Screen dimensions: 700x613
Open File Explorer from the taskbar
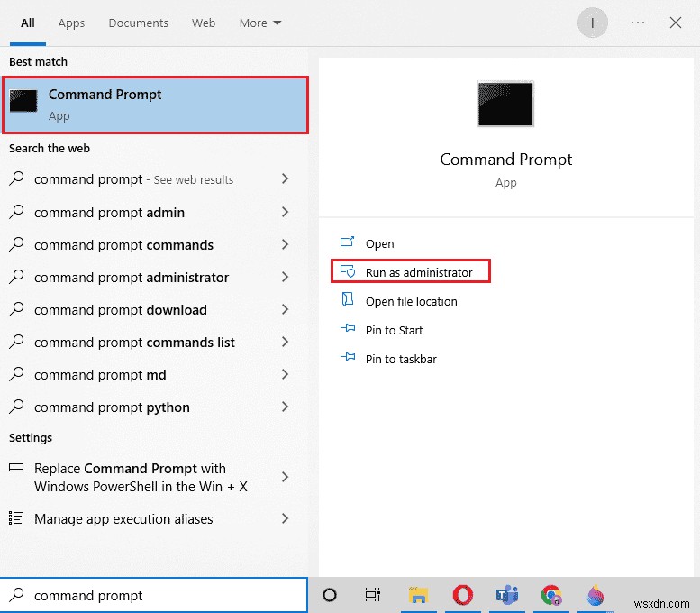point(417,595)
